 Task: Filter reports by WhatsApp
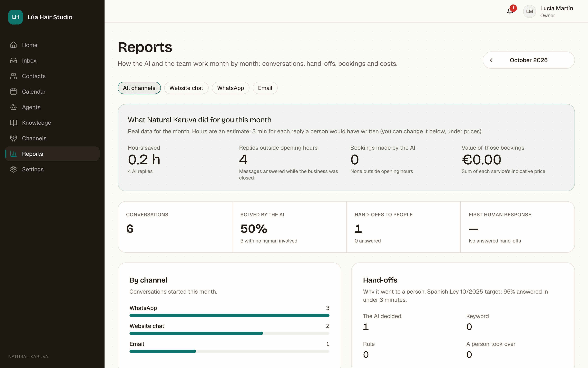[x=230, y=88]
